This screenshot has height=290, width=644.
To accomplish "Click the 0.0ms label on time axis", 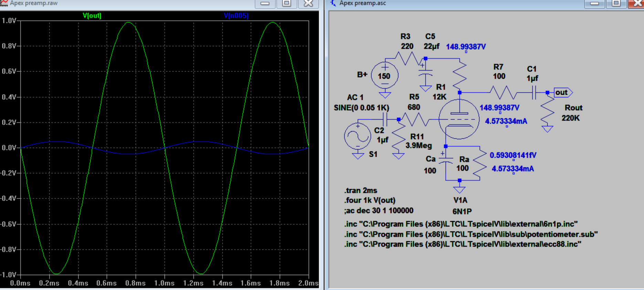I will point(20,283).
